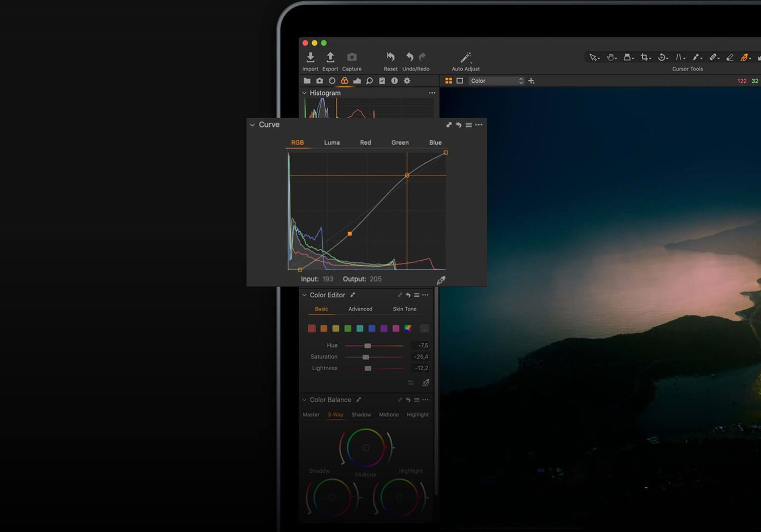761x532 pixels.
Task: Choose the Select pointer cursor tool
Action: [x=594, y=57]
